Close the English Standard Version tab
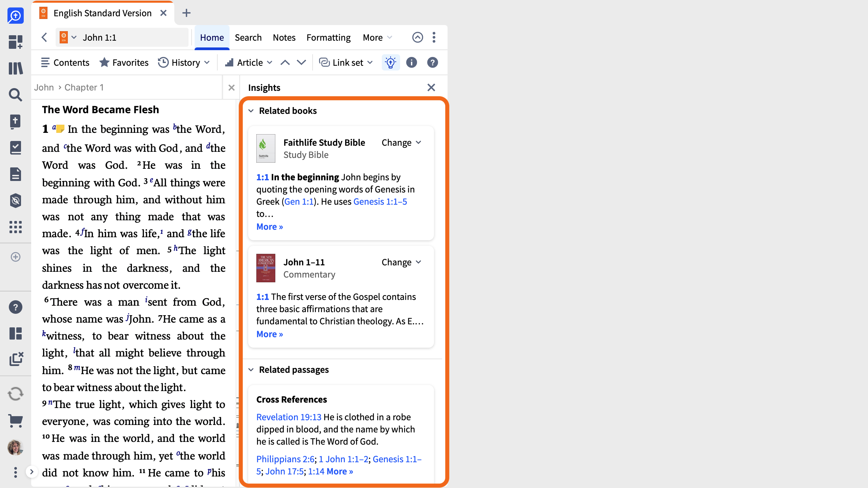 tap(163, 13)
